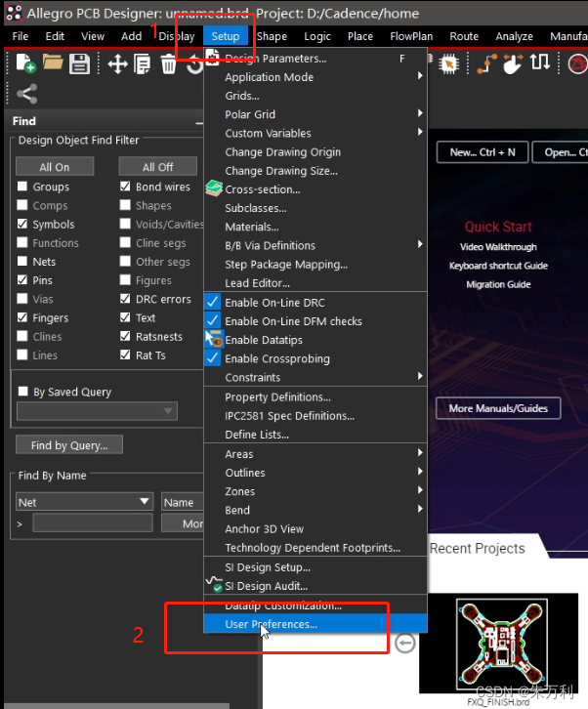This screenshot has width=588, height=709.
Task: Uncheck the Pins checkbox
Action: coord(22,280)
